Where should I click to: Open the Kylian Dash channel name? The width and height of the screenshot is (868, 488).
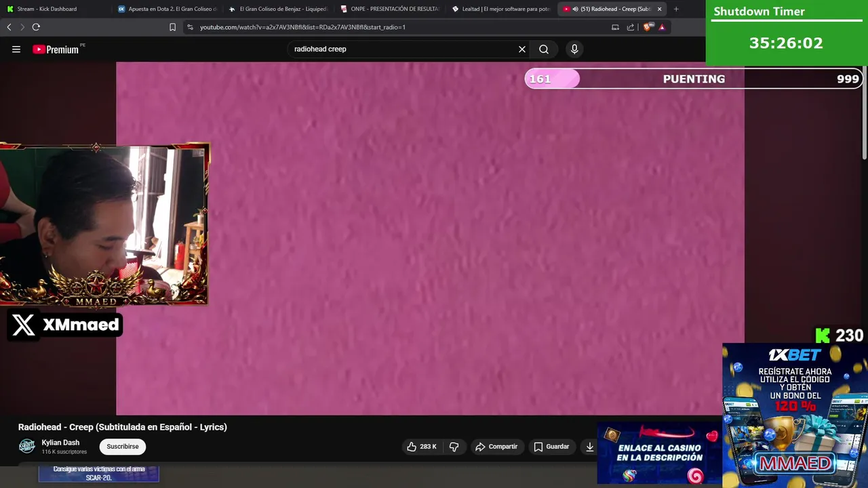60,443
